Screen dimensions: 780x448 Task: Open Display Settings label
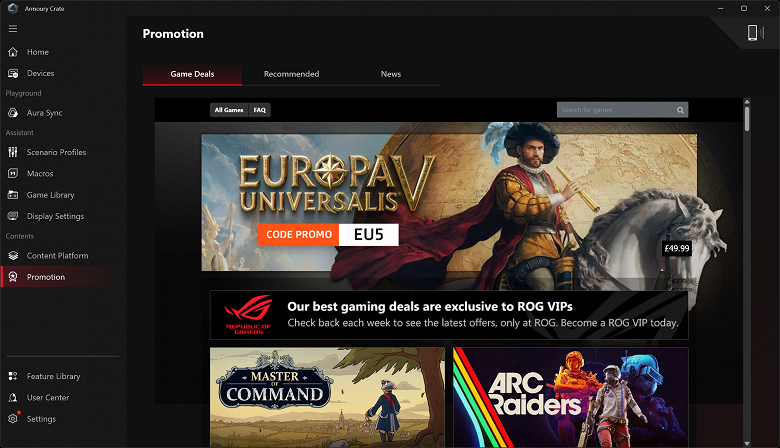[x=55, y=216]
